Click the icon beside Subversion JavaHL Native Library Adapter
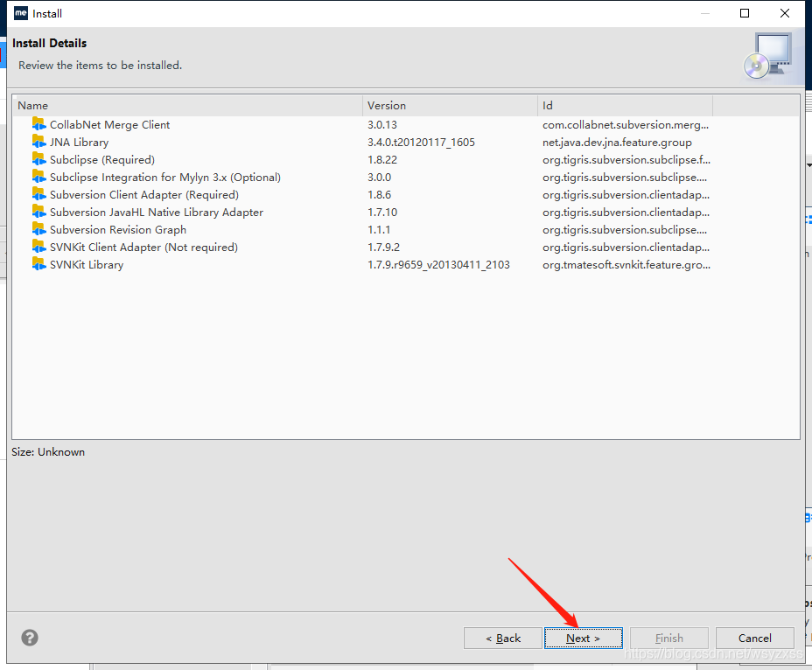The width and height of the screenshot is (812, 670). click(38, 212)
